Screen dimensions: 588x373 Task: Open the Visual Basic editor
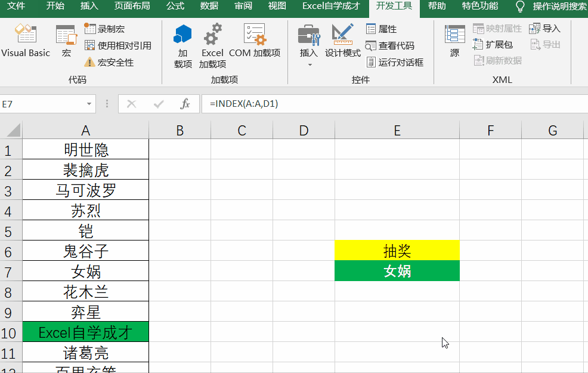26,41
